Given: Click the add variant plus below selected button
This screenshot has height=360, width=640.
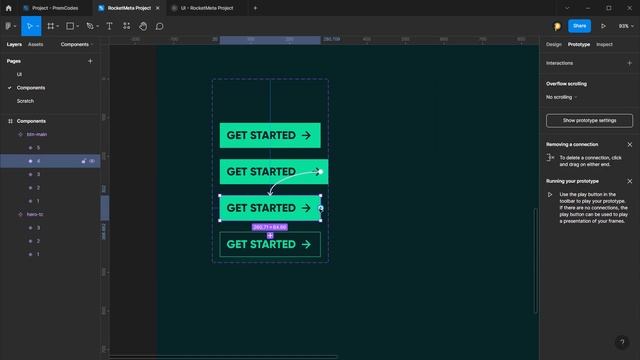Looking at the screenshot, I should tap(270, 236).
